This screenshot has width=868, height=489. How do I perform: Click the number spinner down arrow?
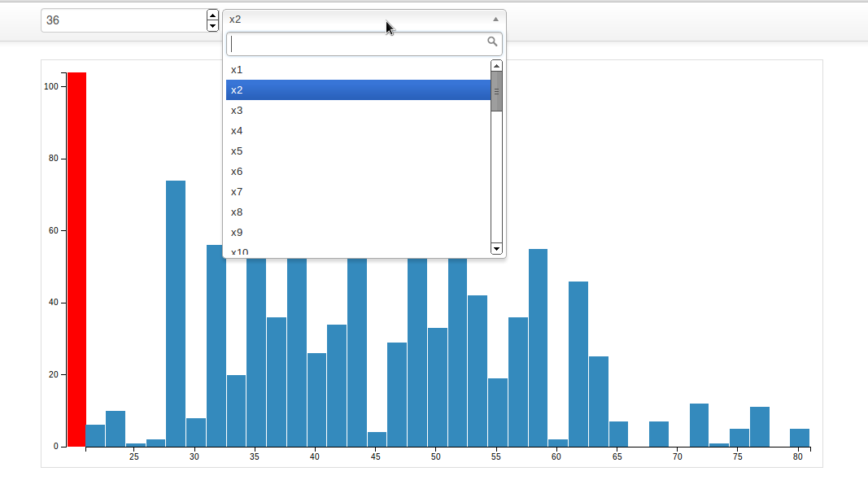212,26
